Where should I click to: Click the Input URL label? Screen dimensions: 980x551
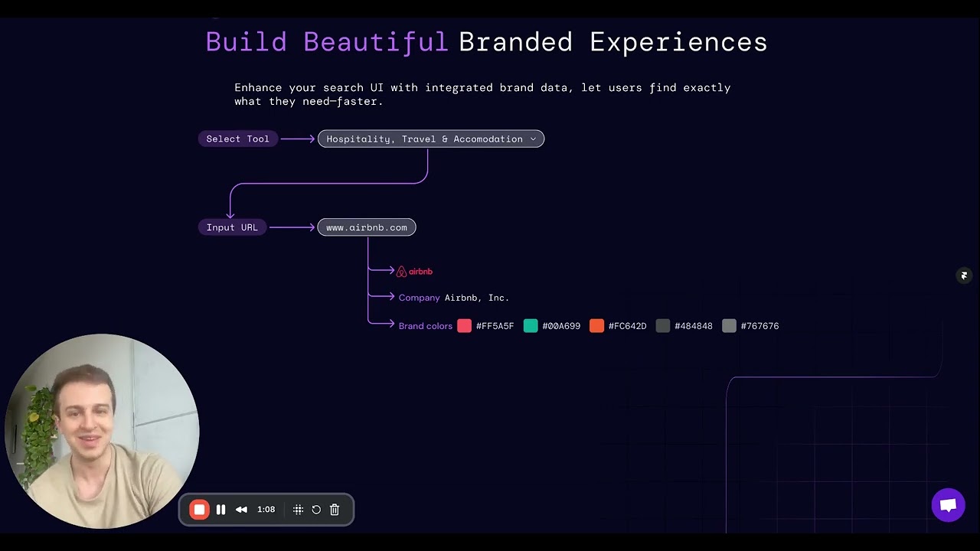click(x=232, y=227)
